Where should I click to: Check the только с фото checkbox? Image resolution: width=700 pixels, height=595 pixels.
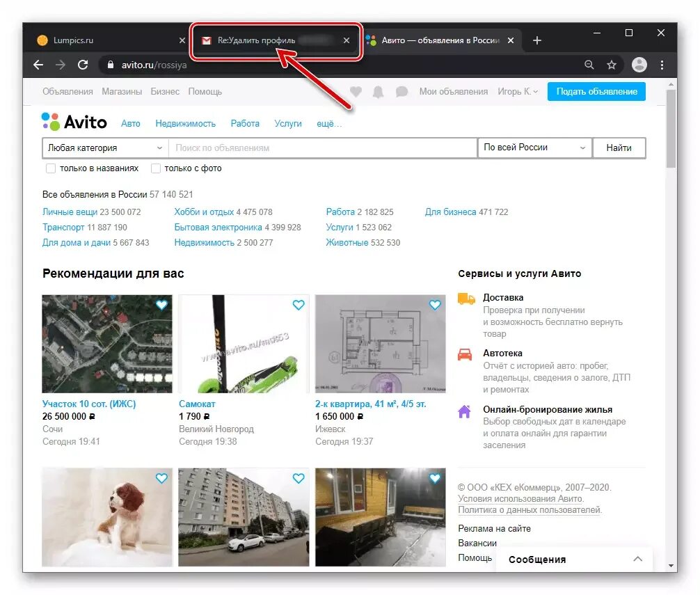155,168
